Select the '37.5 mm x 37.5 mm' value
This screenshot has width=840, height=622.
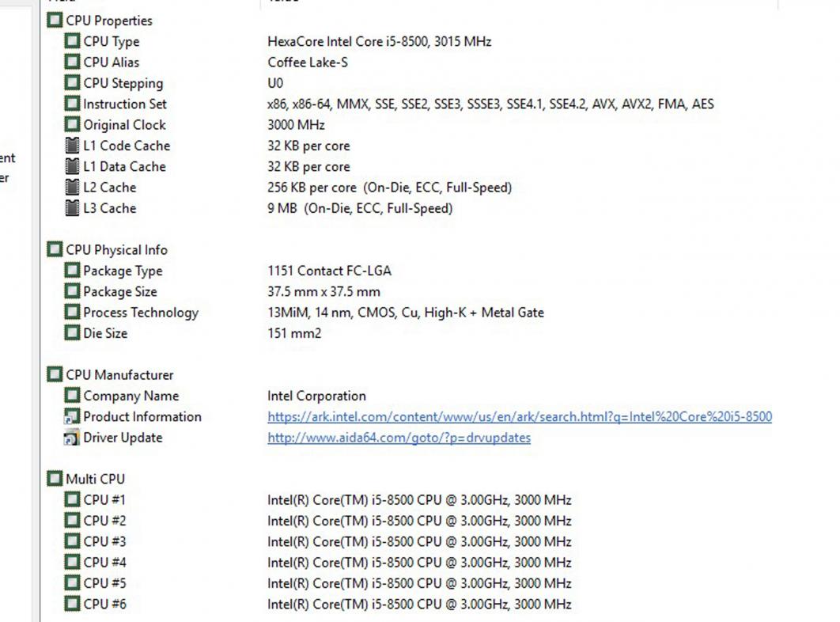pos(324,292)
